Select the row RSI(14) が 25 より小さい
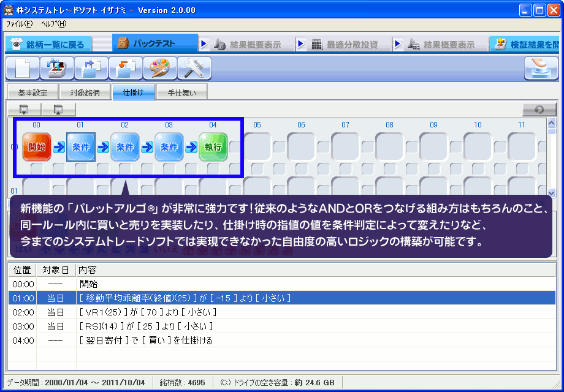The width and height of the screenshot is (564, 392). [x=282, y=326]
